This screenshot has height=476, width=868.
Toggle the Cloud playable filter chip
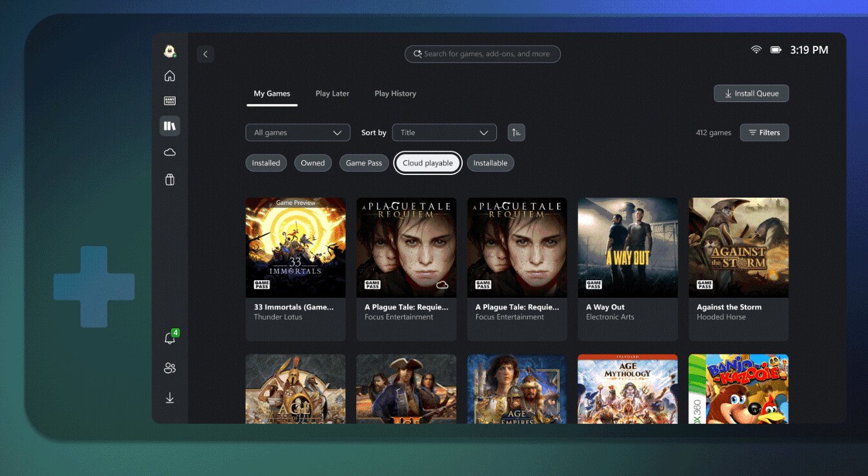pyautogui.click(x=428, y=163)
